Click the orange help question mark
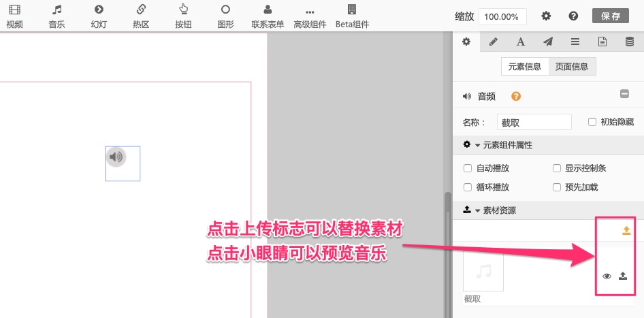 [517, 97]
